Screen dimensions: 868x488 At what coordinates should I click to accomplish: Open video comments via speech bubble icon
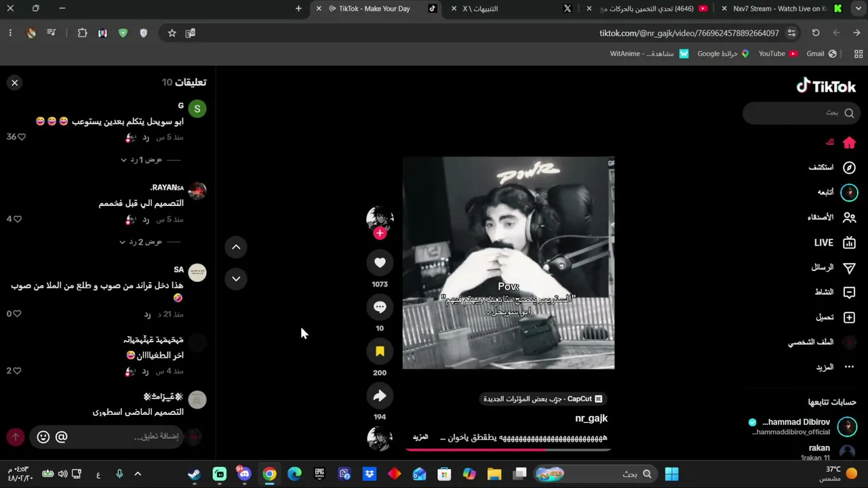(380, 307)
